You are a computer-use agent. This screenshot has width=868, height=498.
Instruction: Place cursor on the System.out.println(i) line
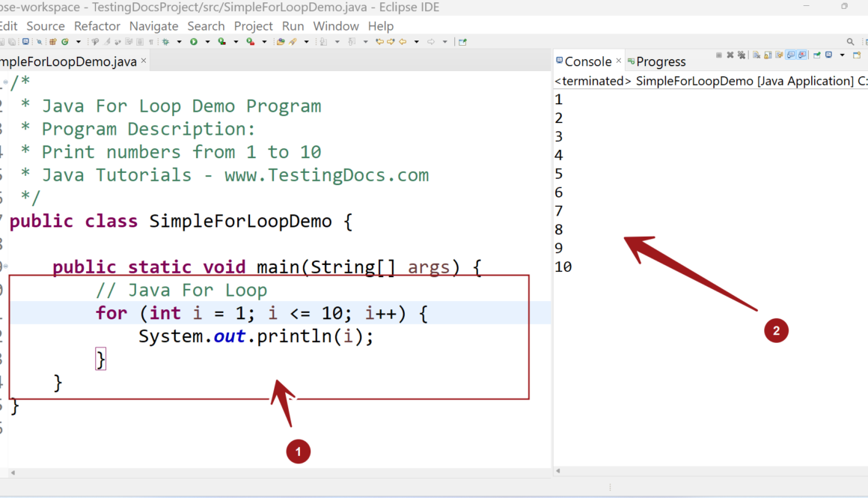pyautogui.click(x=254, y=337)
